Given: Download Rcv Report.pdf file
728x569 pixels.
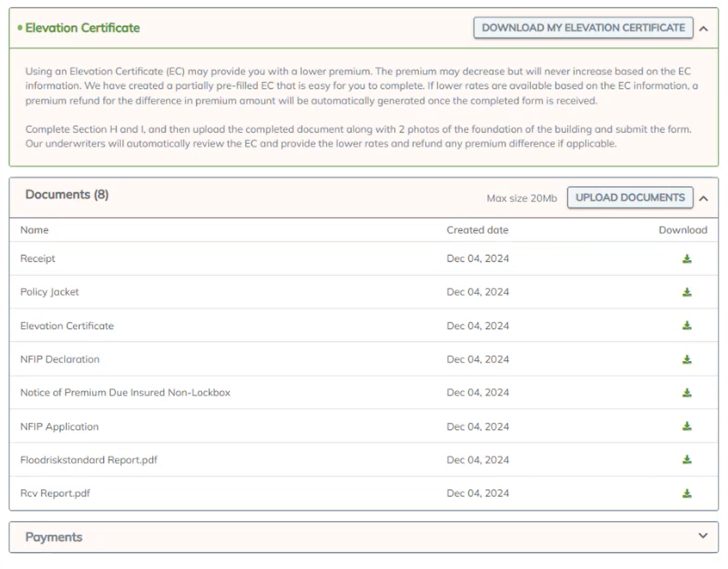Looking at the screenshot, I should coord(686,493).
